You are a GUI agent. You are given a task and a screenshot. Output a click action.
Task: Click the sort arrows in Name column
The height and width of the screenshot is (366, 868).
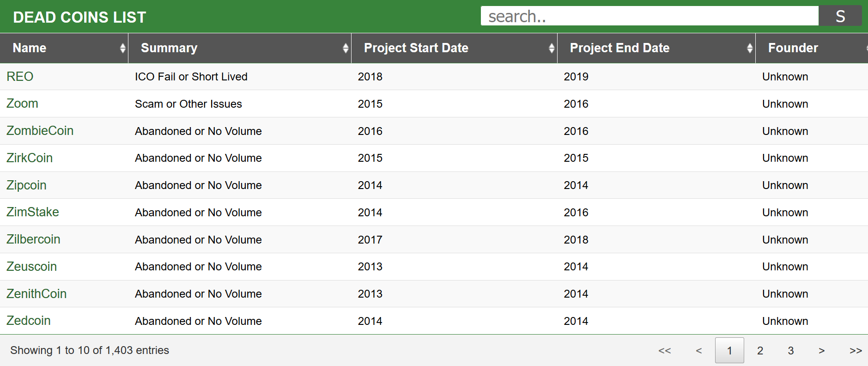point(122,48)
